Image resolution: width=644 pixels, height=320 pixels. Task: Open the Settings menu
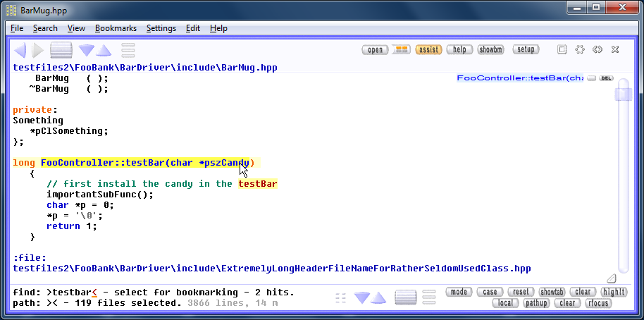click(x=161, y=28)
